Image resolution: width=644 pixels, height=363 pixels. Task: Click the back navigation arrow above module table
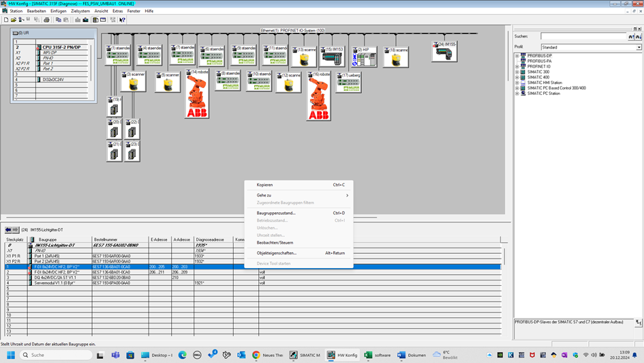pyautogui.click(x=9, y=230)
